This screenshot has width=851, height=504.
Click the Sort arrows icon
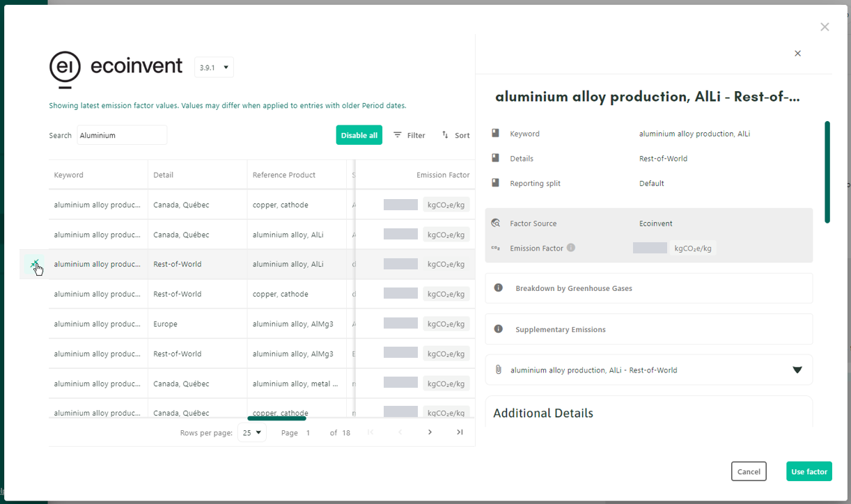[445, 135]
